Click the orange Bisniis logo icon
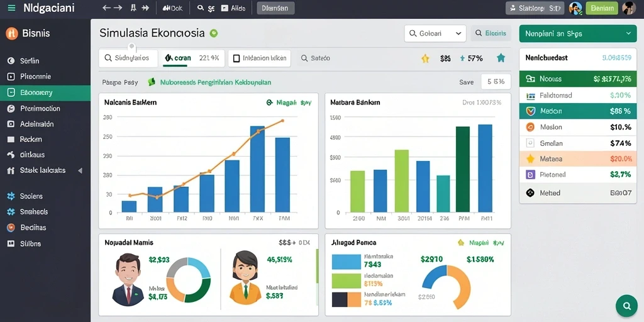The height and width of the screenshot is (322, 644). coord(11,33)
